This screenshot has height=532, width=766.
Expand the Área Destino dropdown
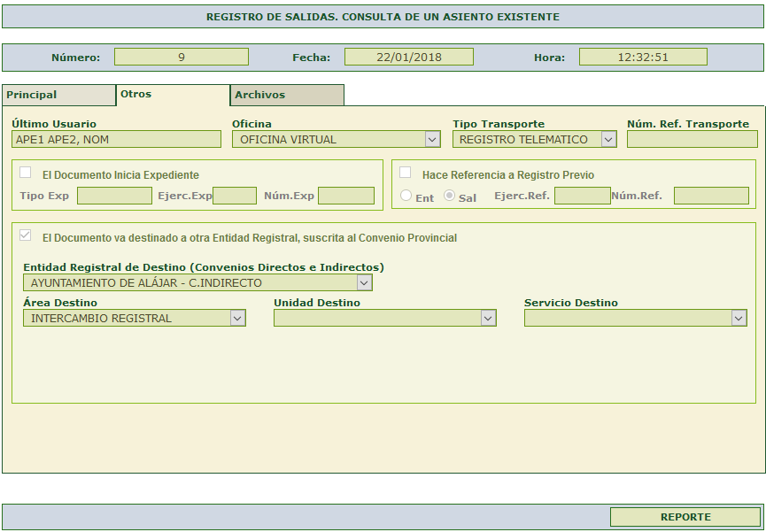click(x=135, y=318)
